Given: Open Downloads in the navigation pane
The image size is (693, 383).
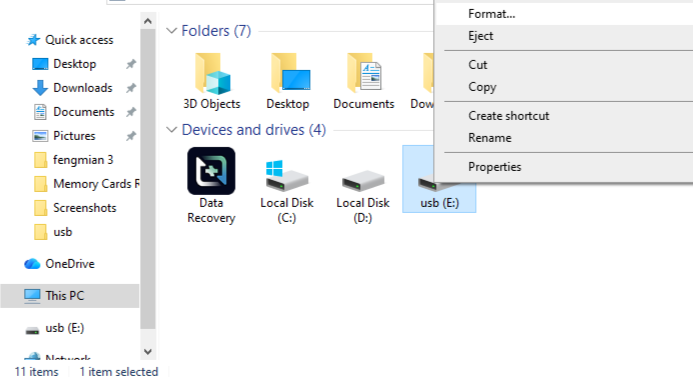Looking at the screenshot, I should point(83,88).
